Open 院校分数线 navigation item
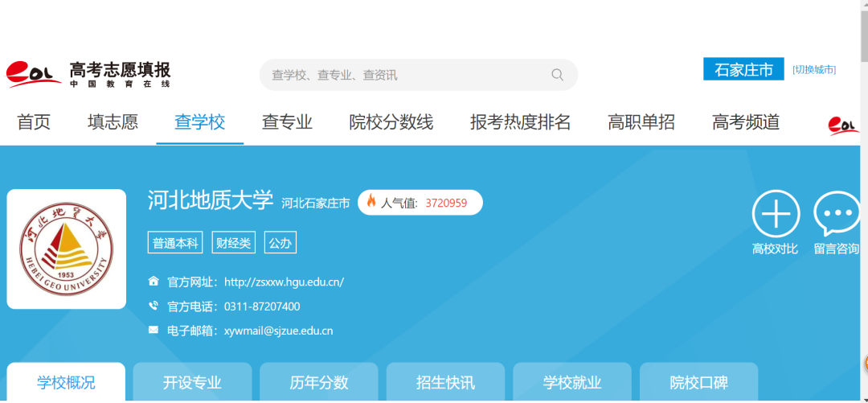868x403 pixels. [x=391, y=122]
